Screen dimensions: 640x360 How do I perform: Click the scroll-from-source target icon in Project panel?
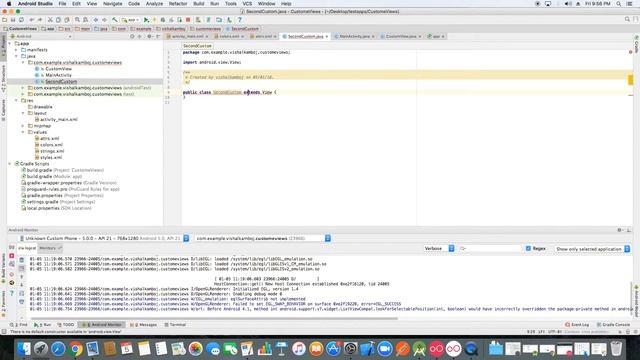pos(132,36)
